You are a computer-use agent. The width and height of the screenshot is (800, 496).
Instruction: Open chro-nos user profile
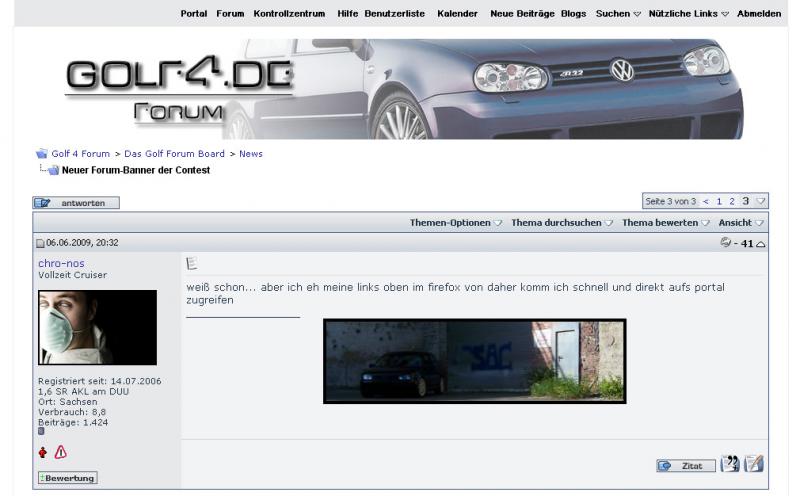coord(61,263)
